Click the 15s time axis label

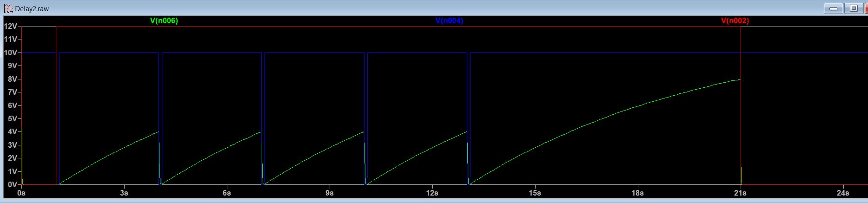click(535, 193)
